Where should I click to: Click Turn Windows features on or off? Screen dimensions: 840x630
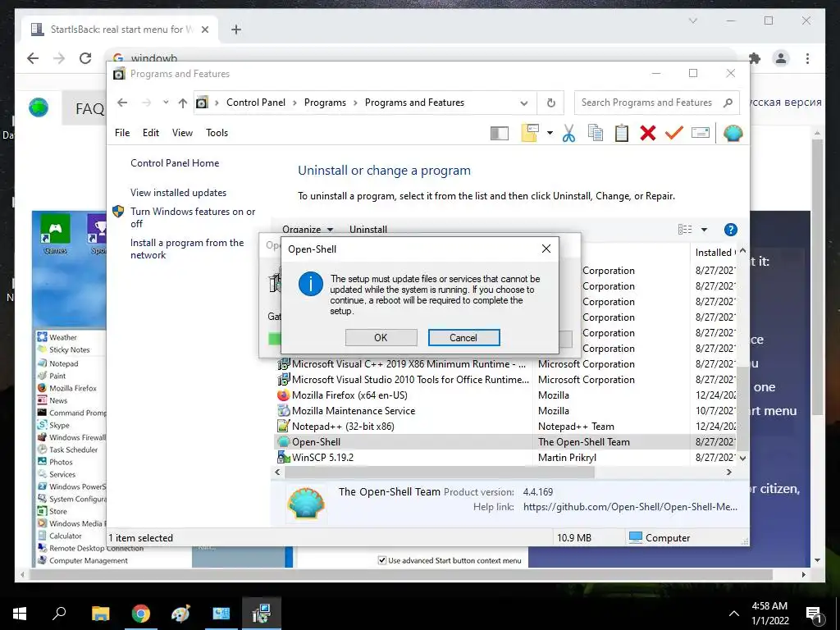tap(192, 217)
